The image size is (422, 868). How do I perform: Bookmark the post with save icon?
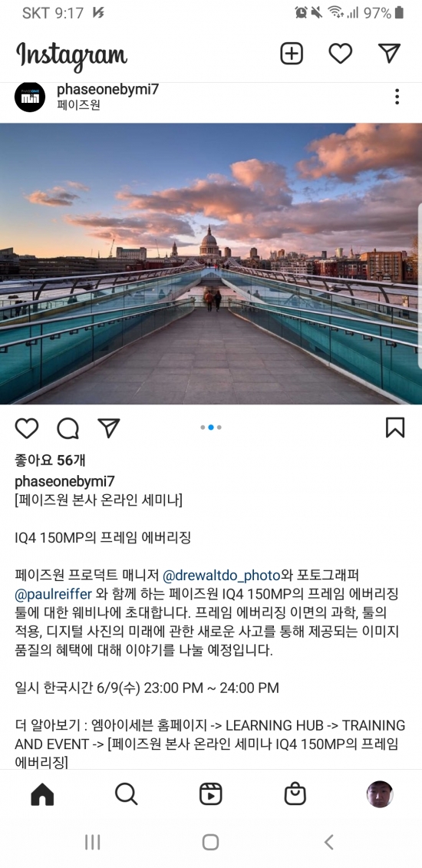(395, 427)
